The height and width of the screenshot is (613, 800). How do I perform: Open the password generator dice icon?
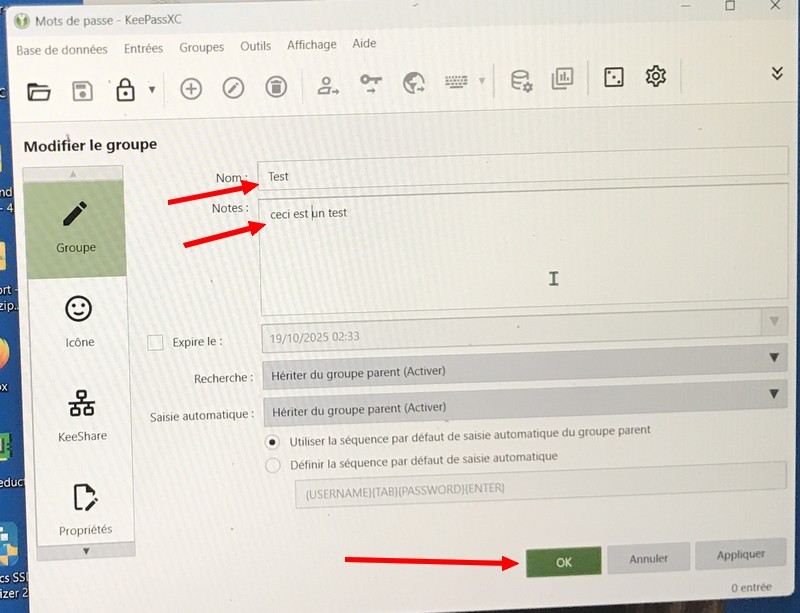(613, 77)
